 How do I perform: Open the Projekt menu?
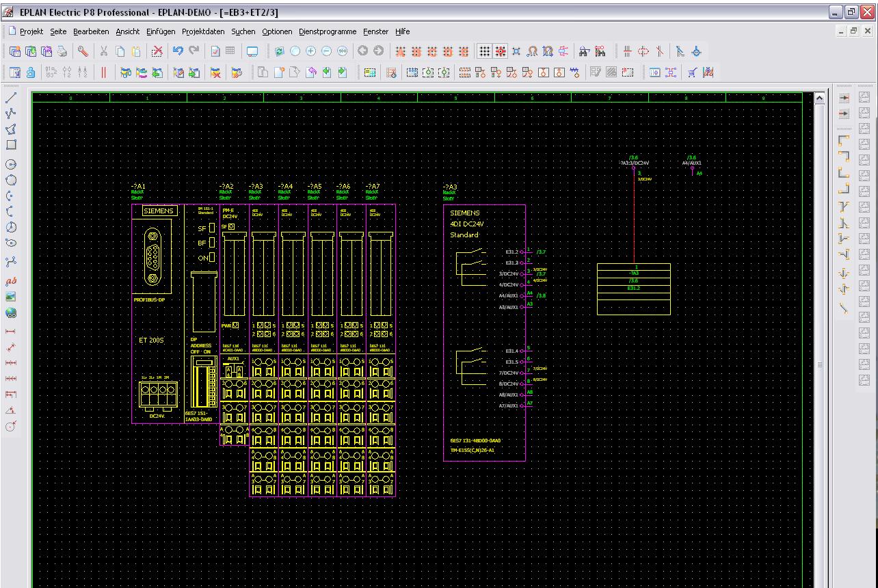[31, 31]
